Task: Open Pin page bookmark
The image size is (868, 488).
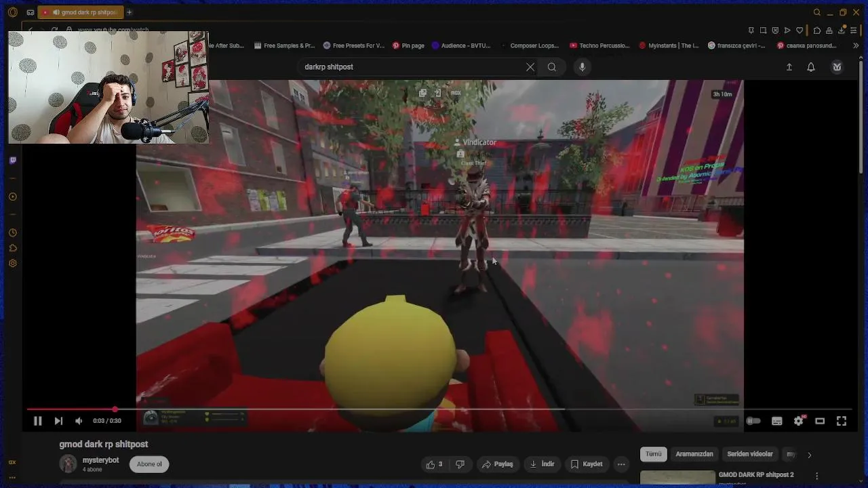Action: click(x=408, y=45)
